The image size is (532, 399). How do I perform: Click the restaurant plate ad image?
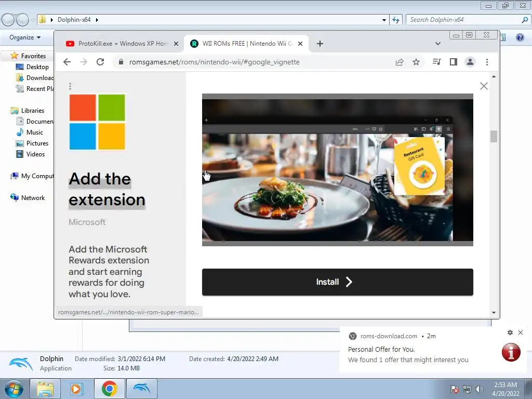[x=337, y=170]
